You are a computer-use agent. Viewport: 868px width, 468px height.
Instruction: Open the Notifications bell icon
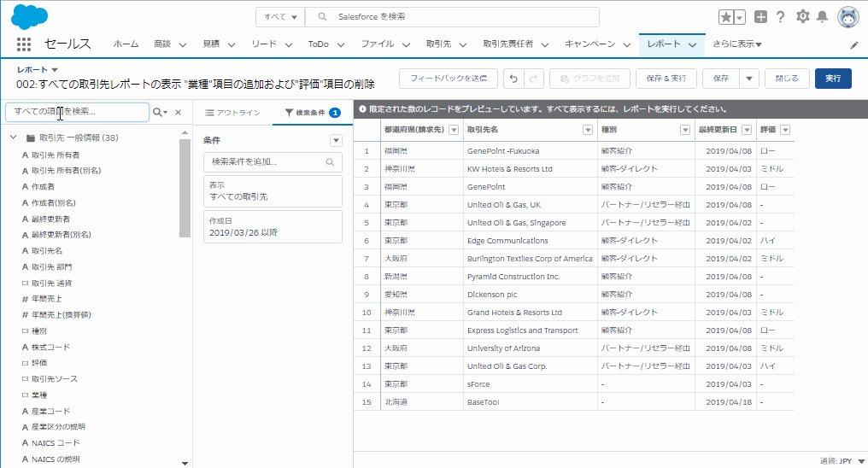click(823, 16)
